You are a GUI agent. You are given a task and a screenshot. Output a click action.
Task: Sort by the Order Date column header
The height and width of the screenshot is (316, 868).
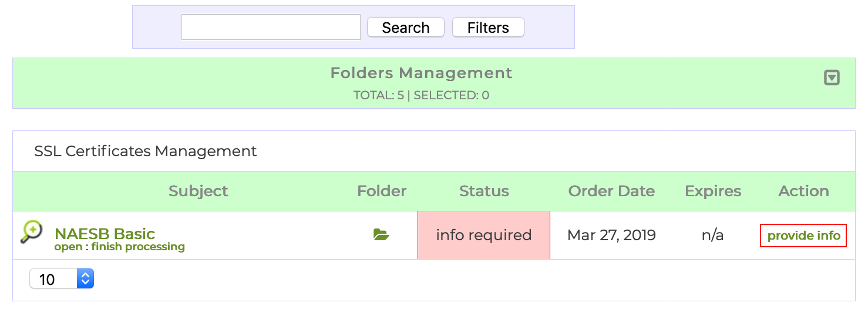pos(611,191)
